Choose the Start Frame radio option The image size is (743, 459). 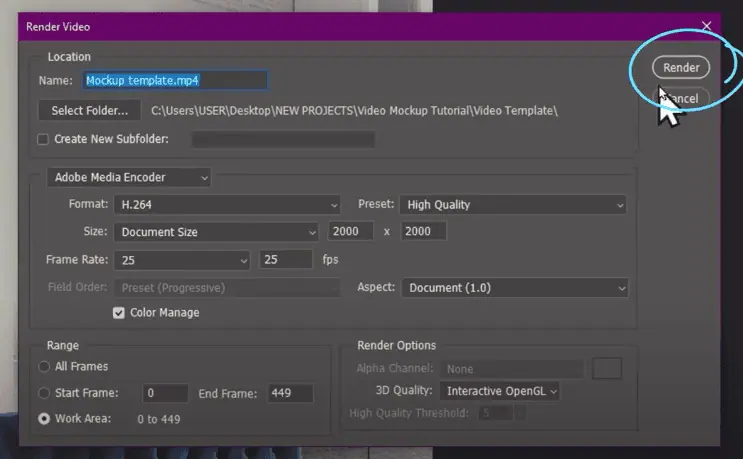click(x=44, y=393)
